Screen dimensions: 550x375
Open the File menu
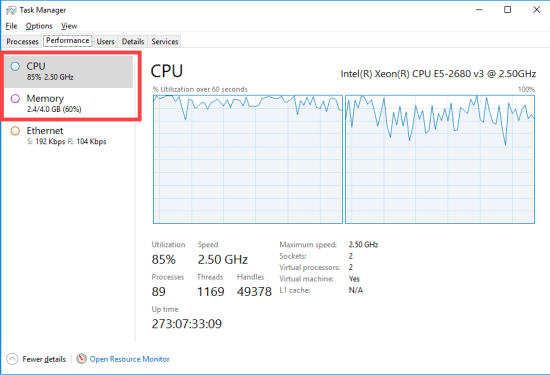click(x=11, y=26)
